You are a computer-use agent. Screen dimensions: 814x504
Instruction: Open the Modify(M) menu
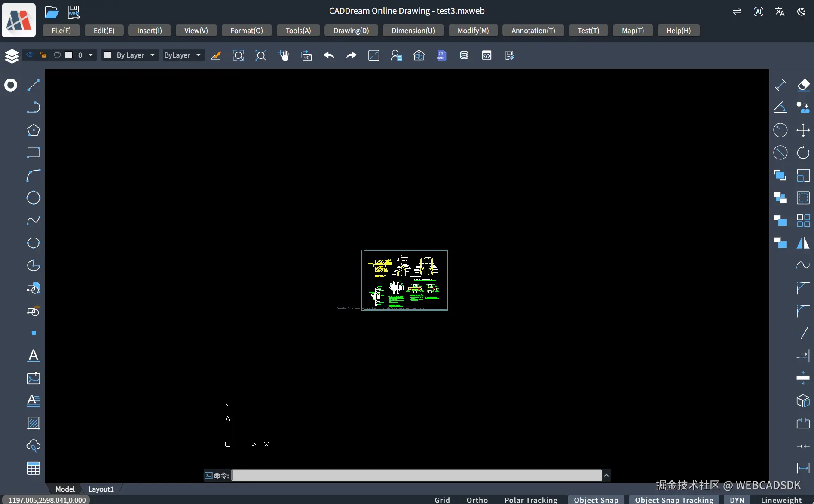[473, 31]
